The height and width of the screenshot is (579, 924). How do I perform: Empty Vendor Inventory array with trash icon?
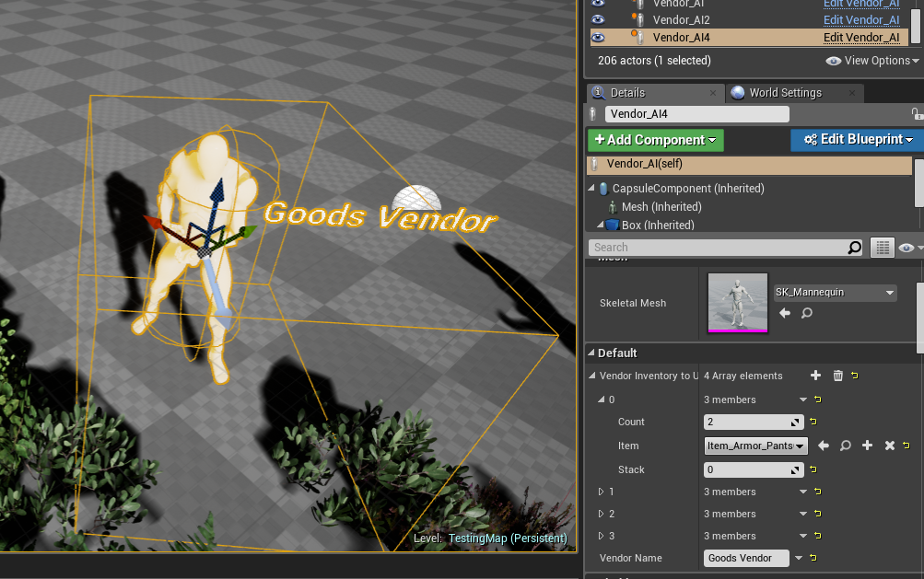coord(838,376)
